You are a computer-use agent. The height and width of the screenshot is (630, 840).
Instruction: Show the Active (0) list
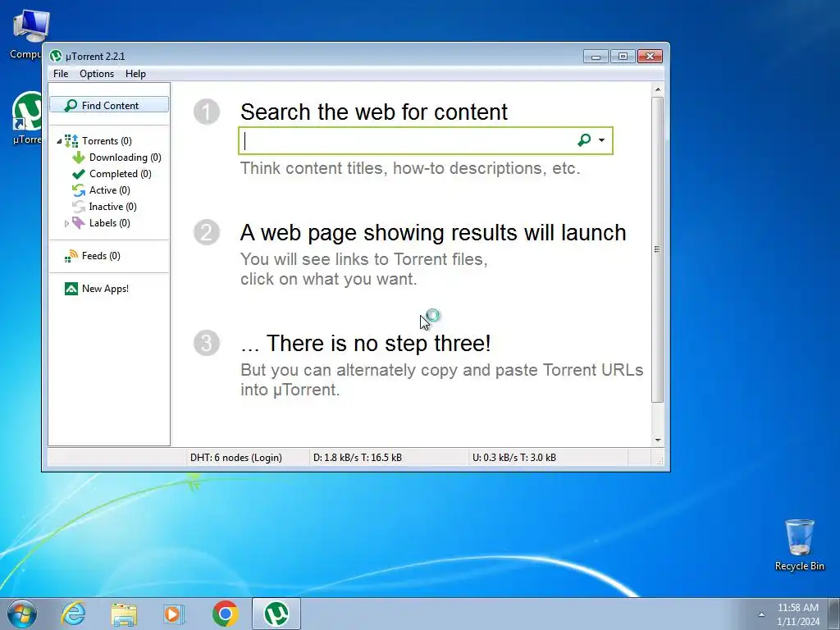pyautogui.click(x=109, y=190)
